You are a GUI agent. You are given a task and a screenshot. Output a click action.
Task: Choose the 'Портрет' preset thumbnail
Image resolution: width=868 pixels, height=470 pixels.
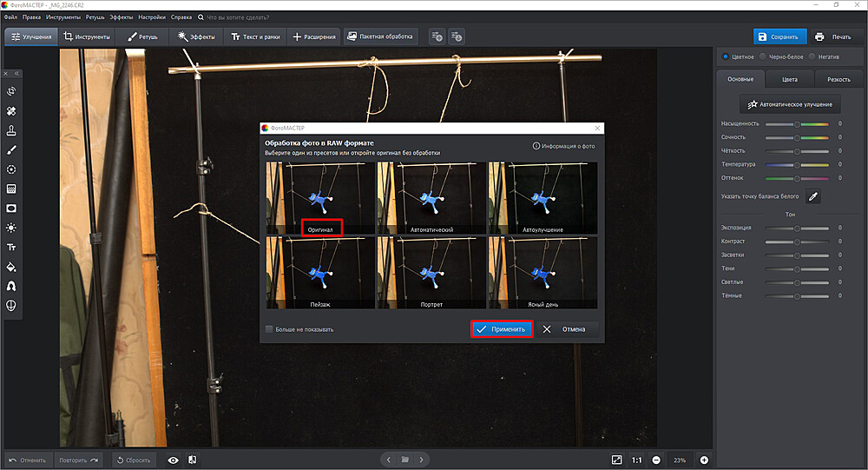(431, 274)
